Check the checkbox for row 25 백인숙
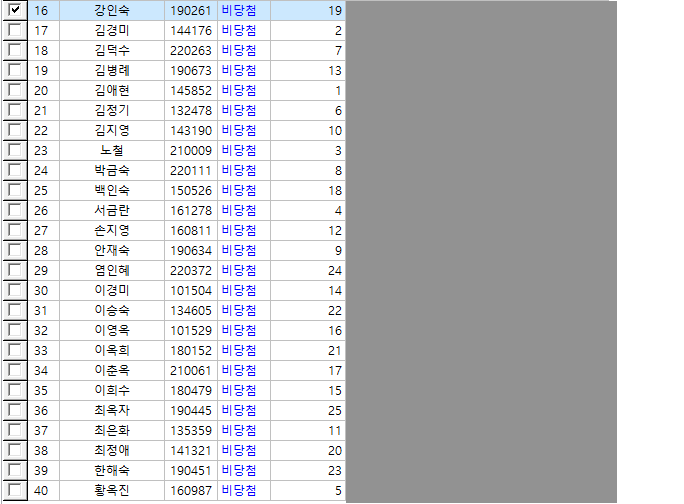684x504 pixels. (15, 190)
